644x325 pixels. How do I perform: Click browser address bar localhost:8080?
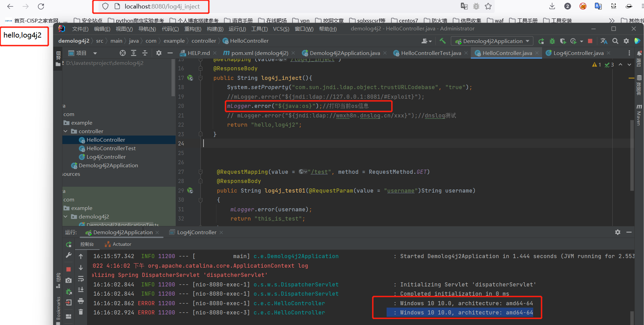pyautogui.click(x=162, y=6)
